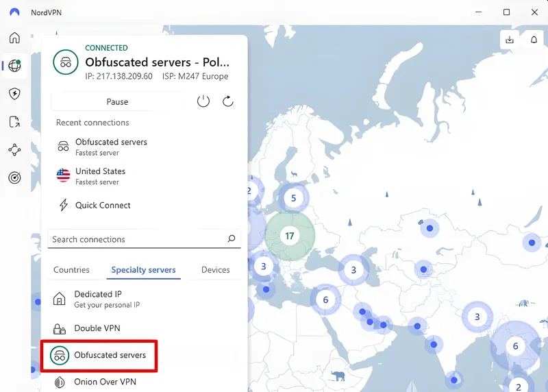Click the Dedicated IP house icon
This screenshot has height=392, width=548.
(x=59, y=299)
